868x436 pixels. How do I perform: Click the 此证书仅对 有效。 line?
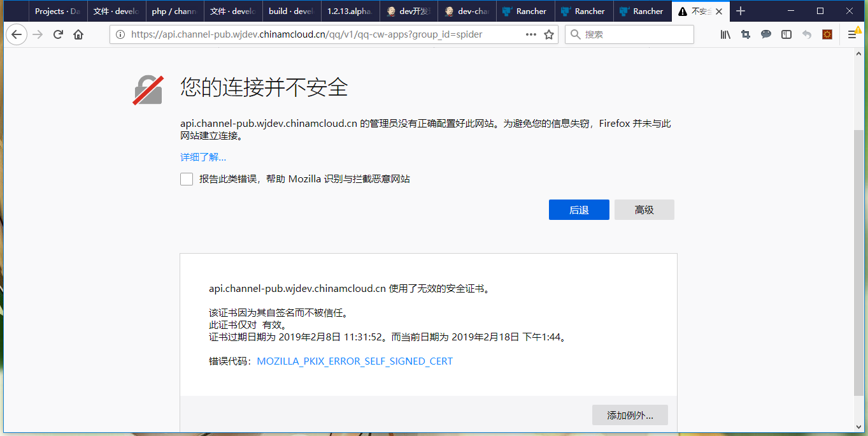click(x=248, y=325)
